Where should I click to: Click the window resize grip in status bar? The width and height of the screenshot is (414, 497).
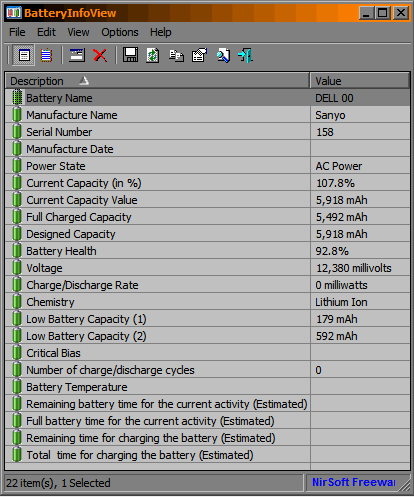405,485
